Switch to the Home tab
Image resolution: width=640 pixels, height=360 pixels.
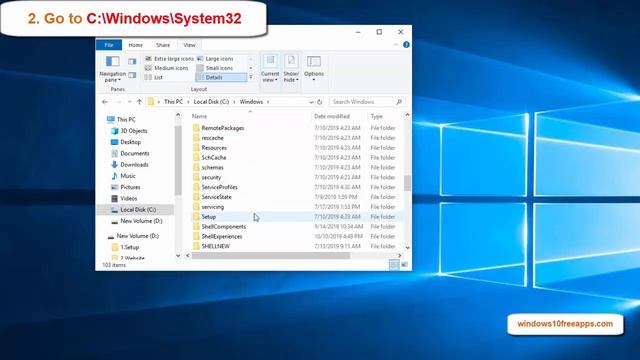point(136,45)
